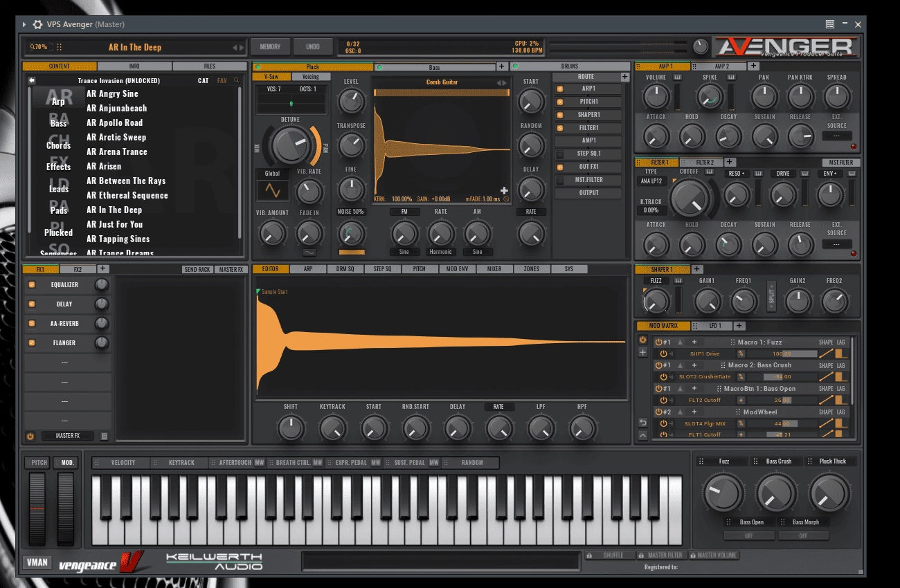Click the MST.FILTER button in filter panel
Viewport: 900px width, 588px height.
(x=841, y=162)
